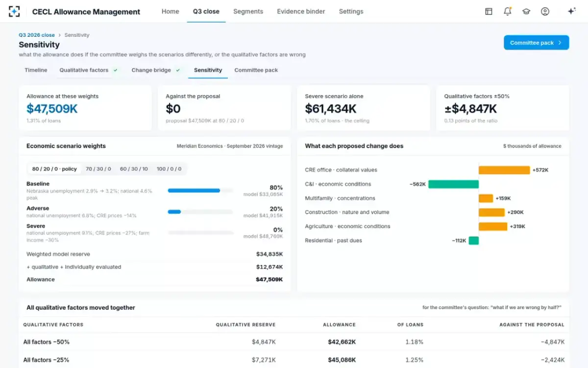Click the $47,509K allowance headline value
Viewport: 588px width, 368px height.
point(52,108)
